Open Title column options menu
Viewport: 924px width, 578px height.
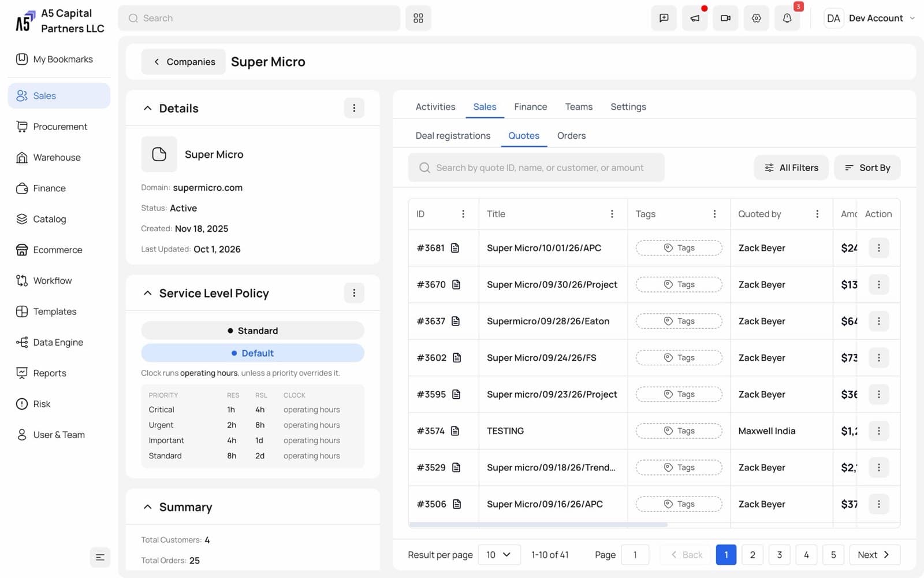(x=612, y=214)
